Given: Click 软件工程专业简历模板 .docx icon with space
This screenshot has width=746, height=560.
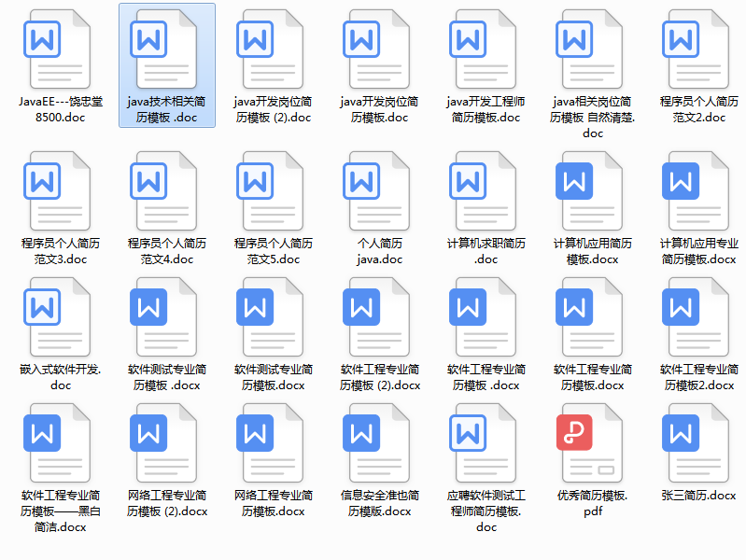Looking at the screenshot, I should pyautogui.click(x=484, y=317).
